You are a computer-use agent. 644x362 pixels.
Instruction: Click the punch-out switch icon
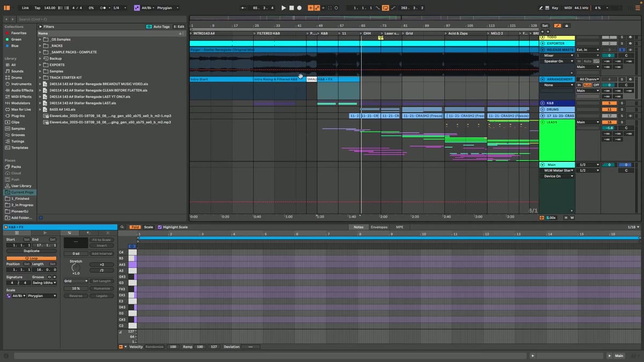pyautogui.click(x=393, y=8)
